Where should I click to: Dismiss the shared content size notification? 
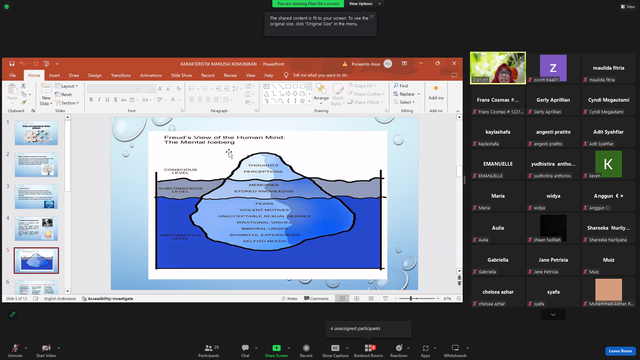pos(371,16)
